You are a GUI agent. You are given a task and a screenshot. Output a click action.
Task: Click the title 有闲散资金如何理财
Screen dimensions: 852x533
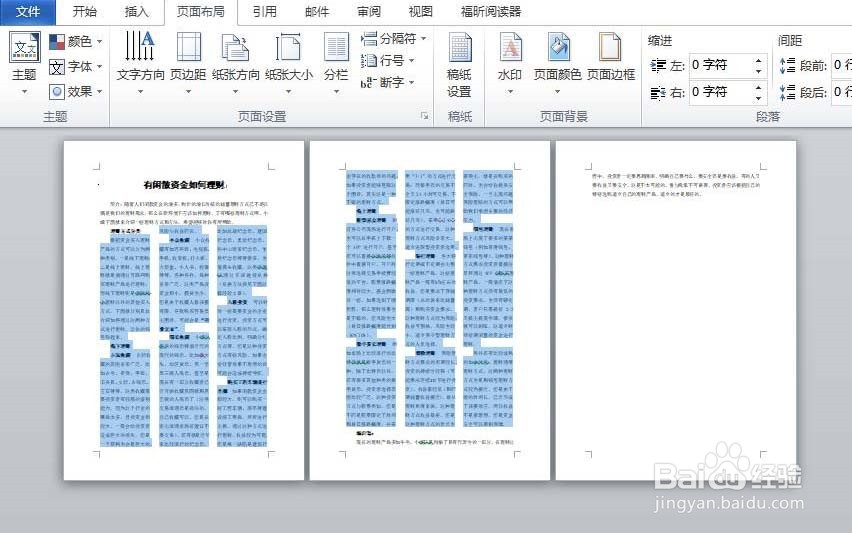tap(185, 185)
